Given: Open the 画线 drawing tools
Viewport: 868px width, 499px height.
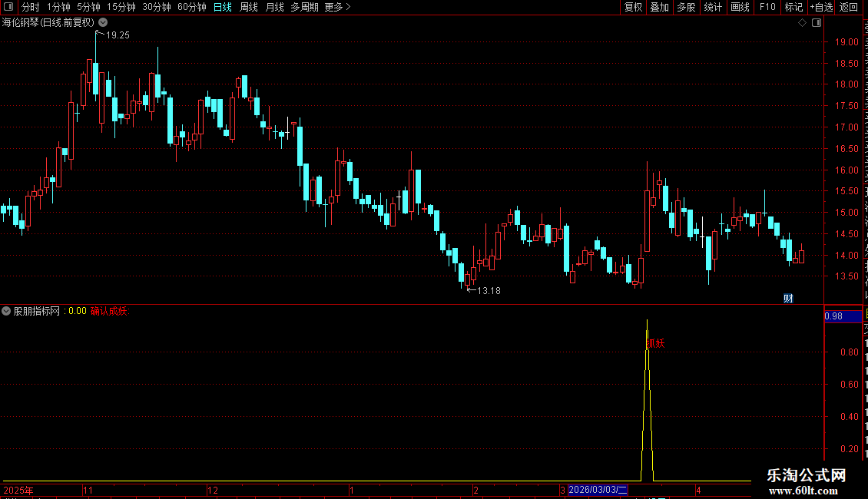Looking at the screenshot, I should tap(740, 7).
